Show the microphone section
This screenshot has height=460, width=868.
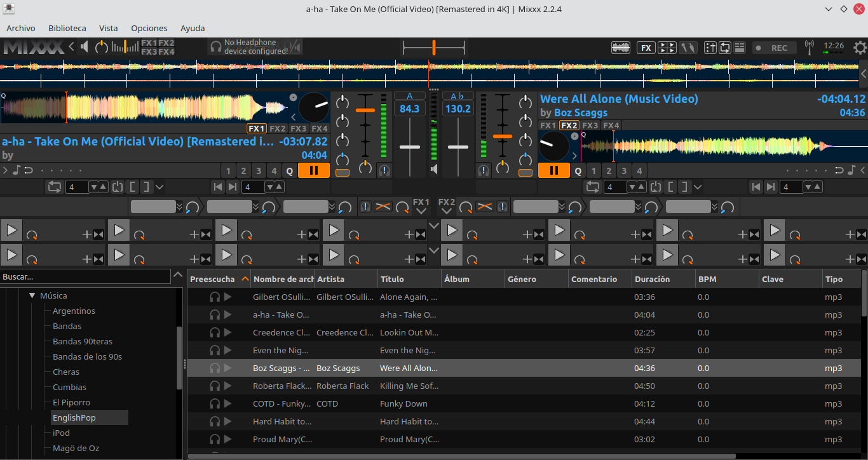[688, 48]
